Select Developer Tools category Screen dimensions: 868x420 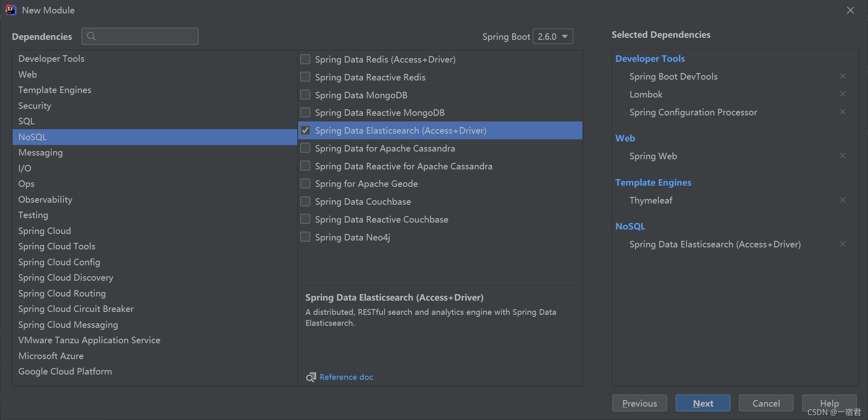155,59
